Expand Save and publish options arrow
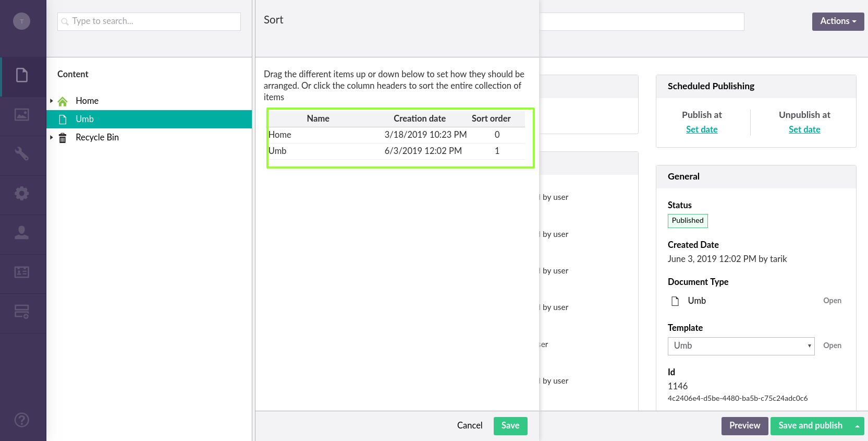868x441 pixels. (x=857, y=426)
